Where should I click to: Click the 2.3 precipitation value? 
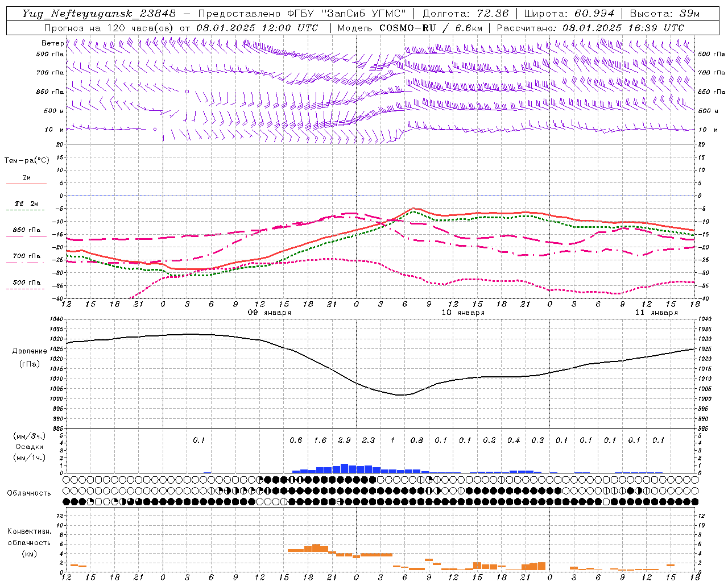pos(369,440)
